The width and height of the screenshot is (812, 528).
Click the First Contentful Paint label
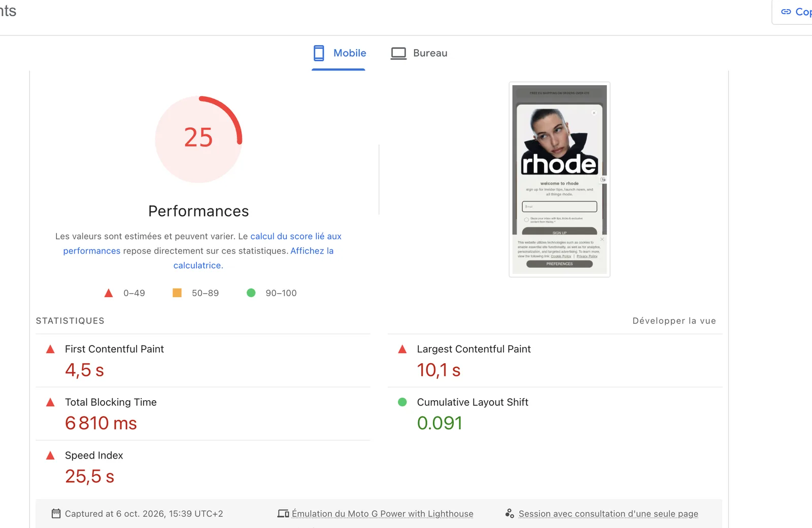pos(115,349)
